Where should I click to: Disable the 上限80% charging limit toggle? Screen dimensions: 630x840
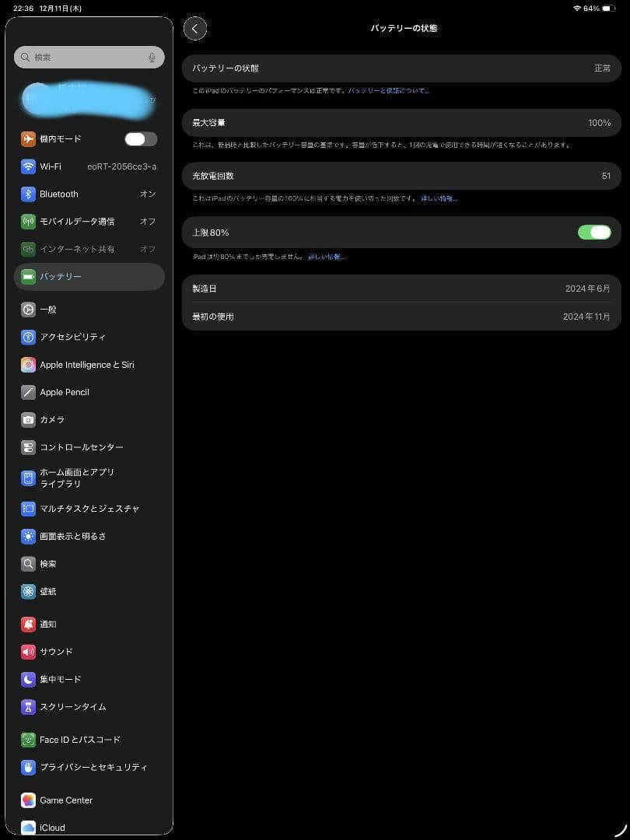[594, 232]
